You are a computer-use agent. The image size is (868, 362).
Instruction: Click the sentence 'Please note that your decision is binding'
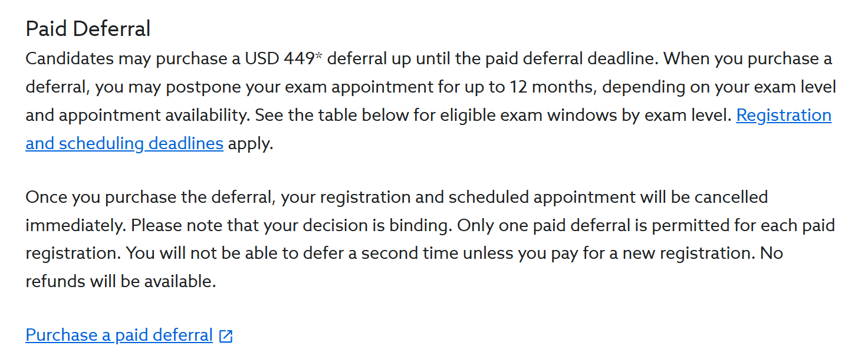coord(291,225)
